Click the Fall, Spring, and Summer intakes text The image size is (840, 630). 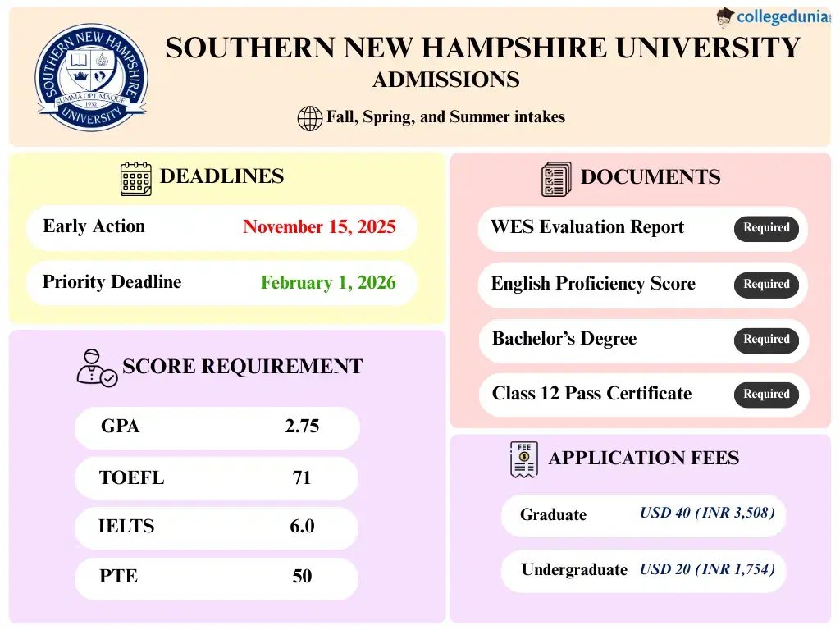pos(445,117)
